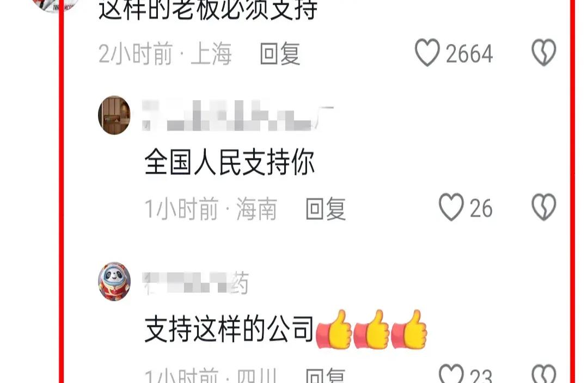Screen dimensions: 588x383
Task: Tap the thumbs-up emojis in the comment
Action: click(x=372, y=329)
